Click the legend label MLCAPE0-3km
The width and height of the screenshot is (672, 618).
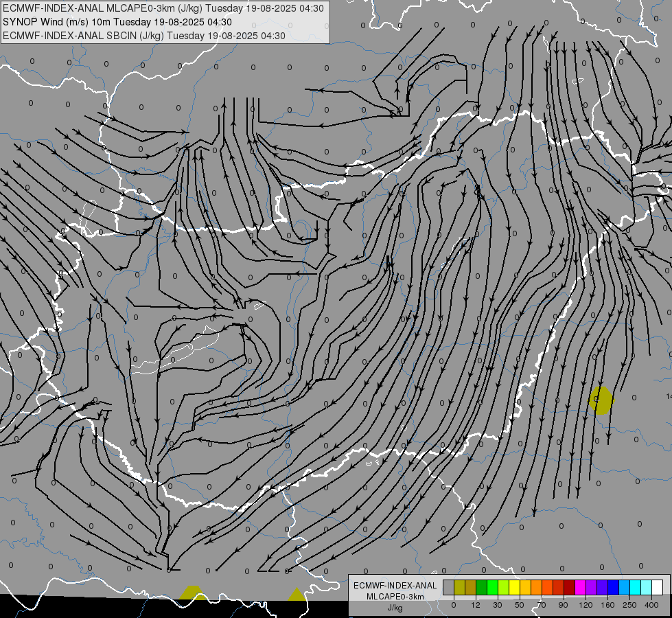[x=395, y=597]
